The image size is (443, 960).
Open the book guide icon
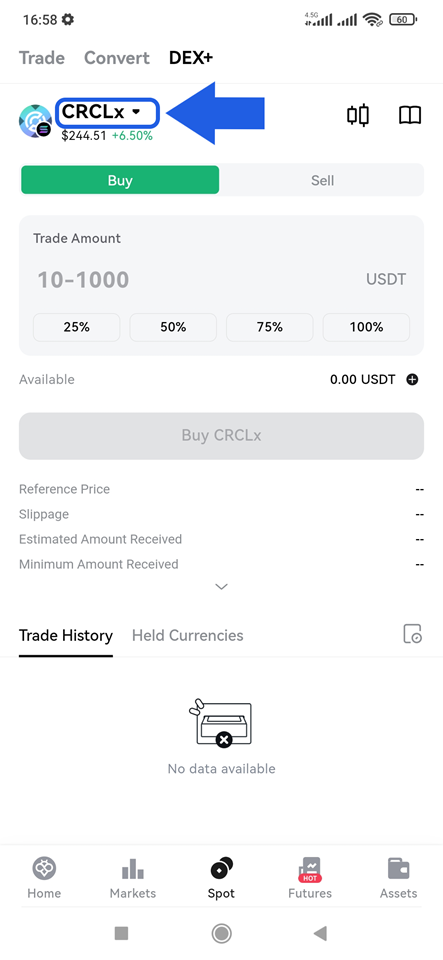pos(410,114)
